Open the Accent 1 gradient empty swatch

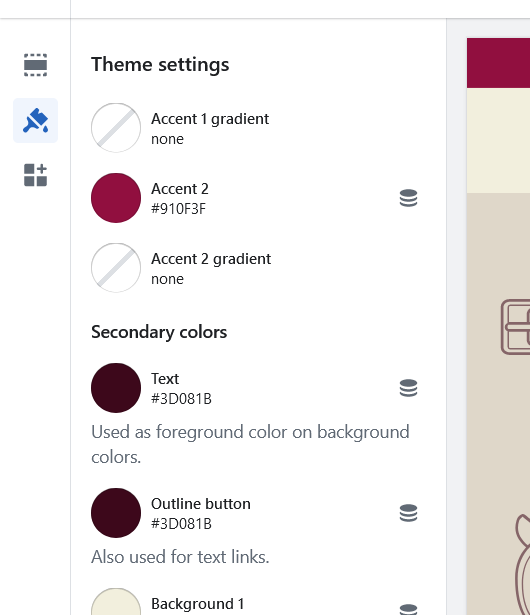[x=116, y=128]
